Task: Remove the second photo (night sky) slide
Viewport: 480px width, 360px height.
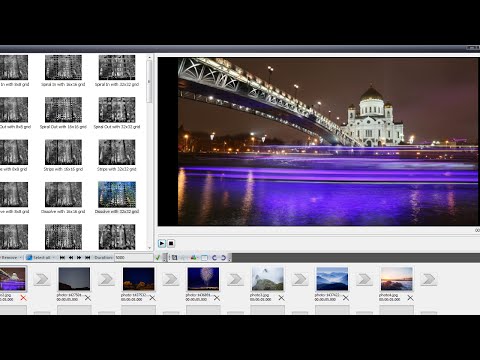Action: [x=88, y=298]
